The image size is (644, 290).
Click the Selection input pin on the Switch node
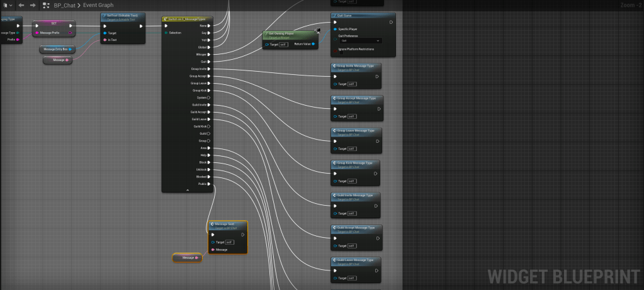(x=166, y=33)
